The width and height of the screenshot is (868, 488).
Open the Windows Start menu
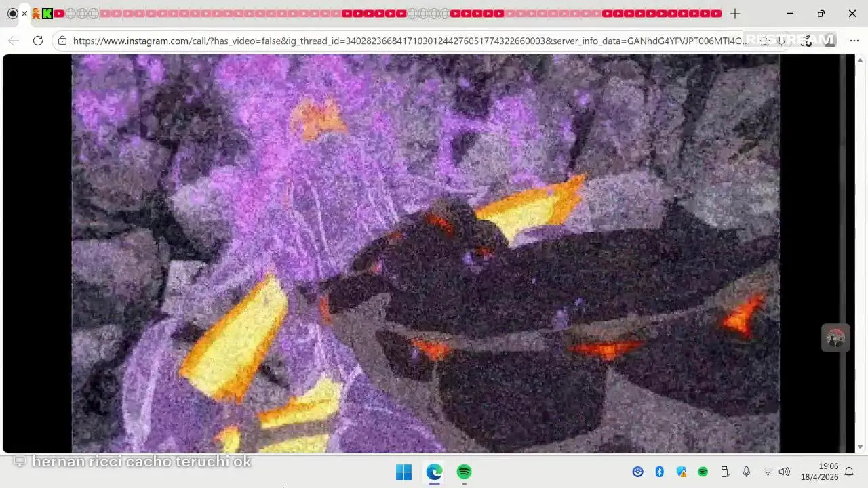click(x=403, y=472)
